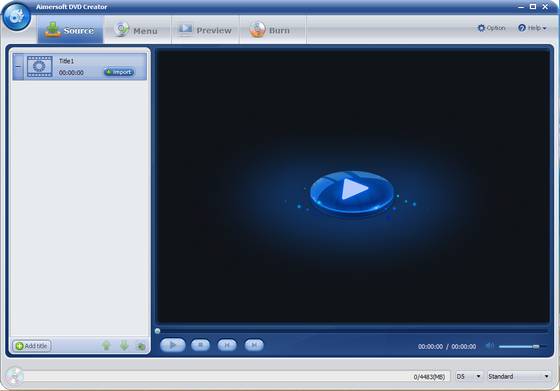Click the volume slider handle
This screenshot has height=391, width=560.
tap(536, 346)
